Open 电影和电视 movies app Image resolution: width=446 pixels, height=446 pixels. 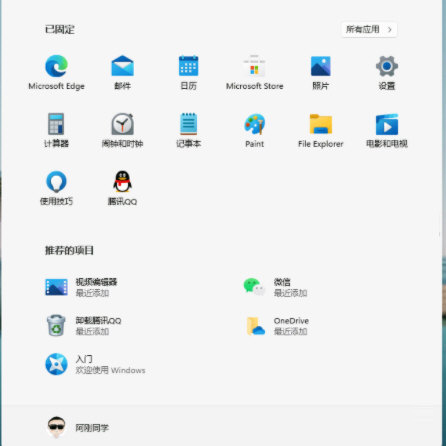click(387, 130)
